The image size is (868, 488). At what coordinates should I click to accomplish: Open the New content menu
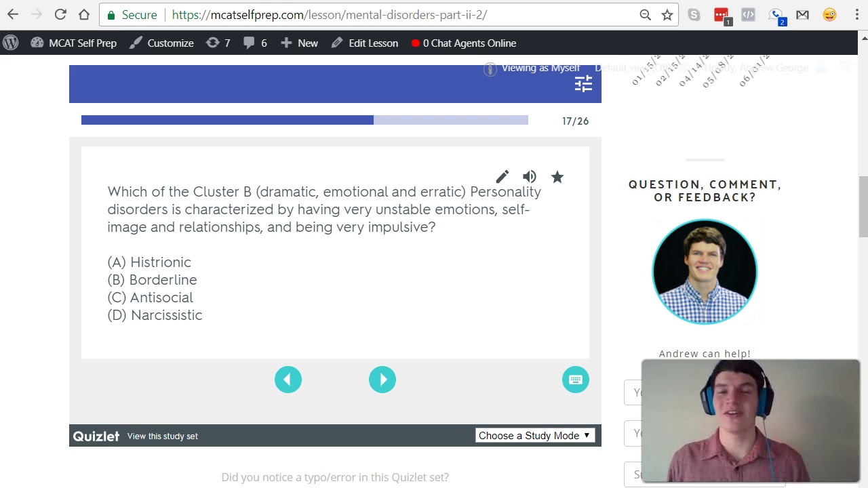tap(299, 43)
